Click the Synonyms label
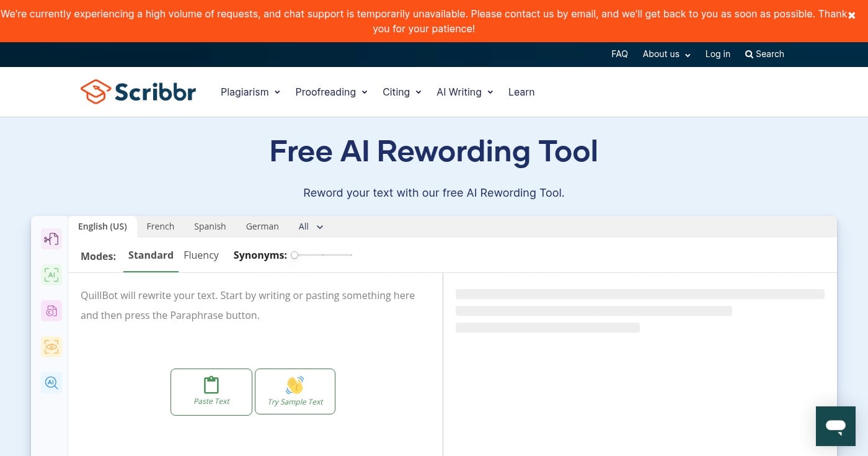The height and width of the screenshot is (456, 868). (x=260, y=255)
